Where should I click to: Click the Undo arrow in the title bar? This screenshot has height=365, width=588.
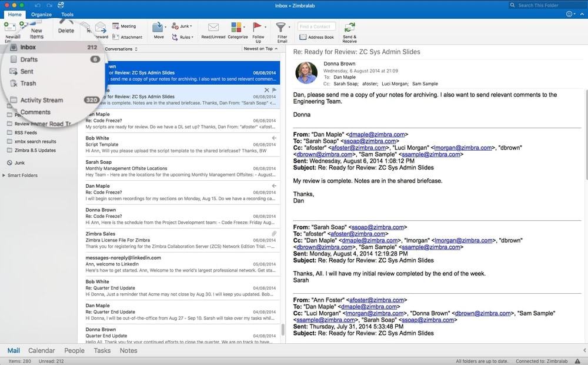38,5
